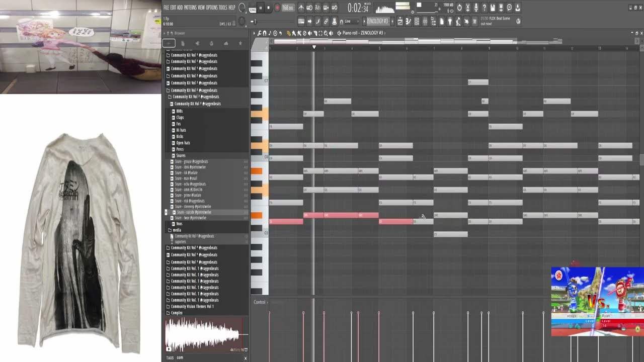The image size is (644, 362).
Task: Click the star favorites tab in browser
Action: (240, 43)
